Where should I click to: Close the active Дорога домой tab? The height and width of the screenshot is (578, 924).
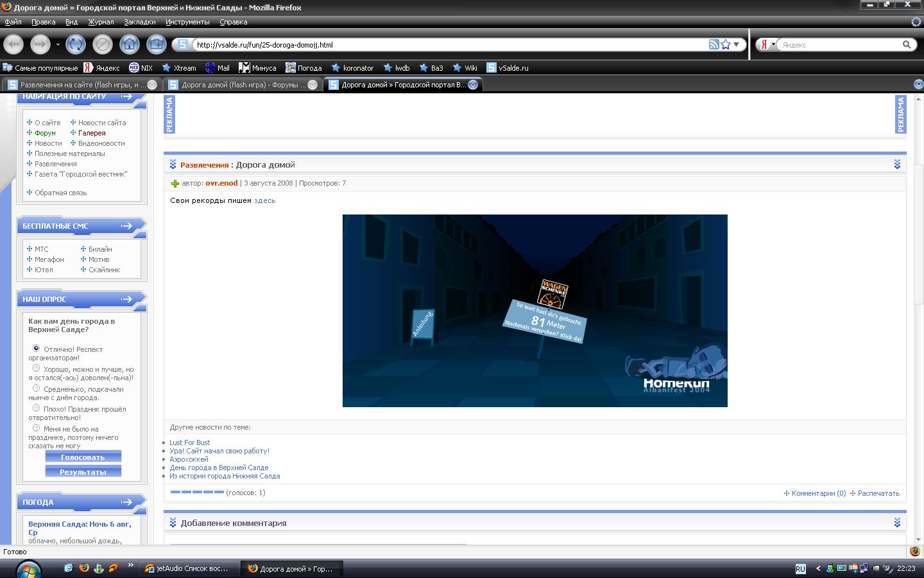[473, 85]
